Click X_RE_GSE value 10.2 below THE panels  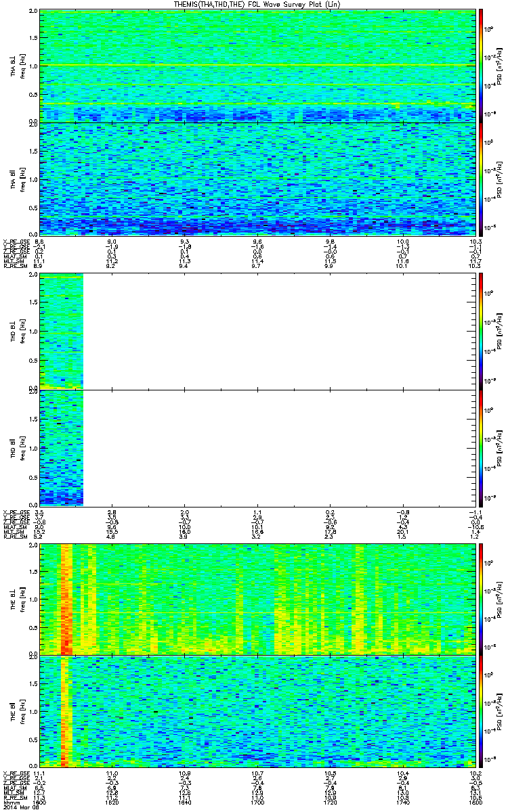coord(476,773)
